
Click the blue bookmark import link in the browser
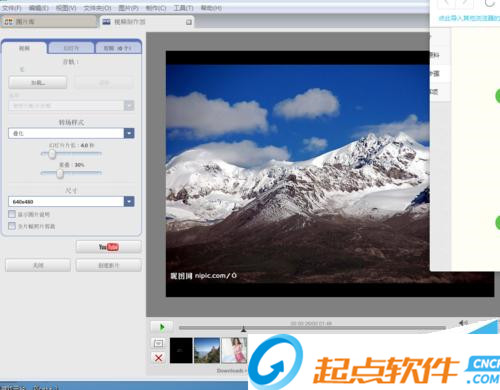469,18
